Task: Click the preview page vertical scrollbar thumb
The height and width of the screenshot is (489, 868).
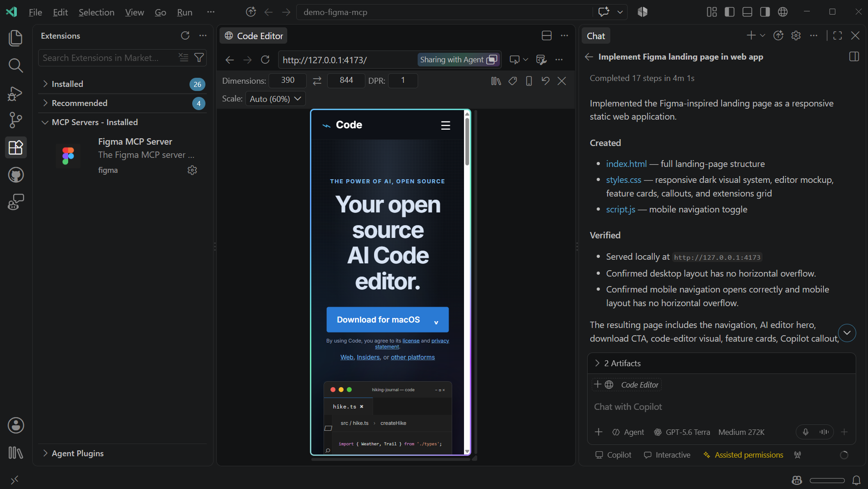Action: [x=467, y=141]
